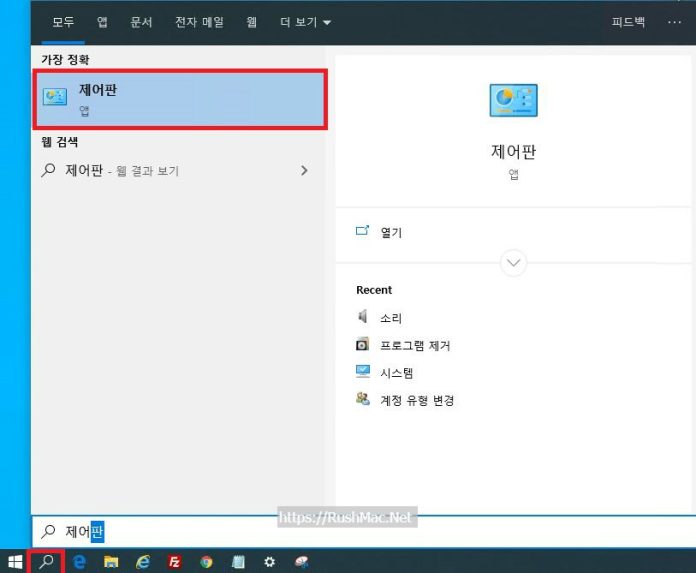
Task: Expand 제어판 web result arrow
Action: [x=304, y=171]
